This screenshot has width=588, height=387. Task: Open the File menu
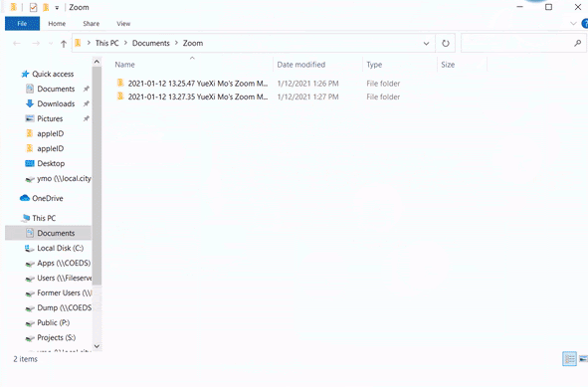coord(22,24)
